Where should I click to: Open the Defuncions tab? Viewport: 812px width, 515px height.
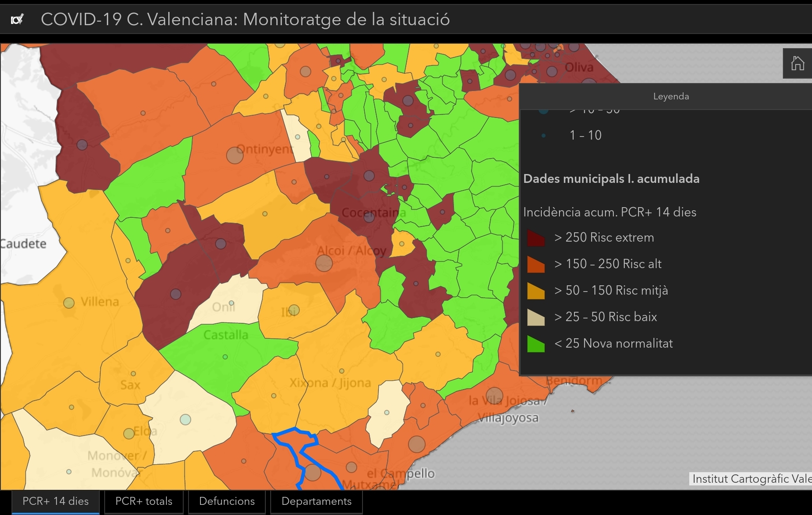point(227,501)
